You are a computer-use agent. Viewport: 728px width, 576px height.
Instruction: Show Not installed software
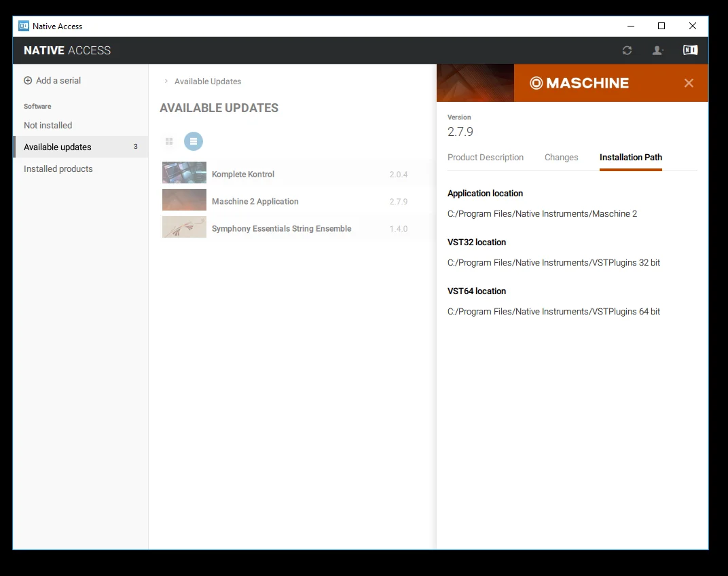48,126
